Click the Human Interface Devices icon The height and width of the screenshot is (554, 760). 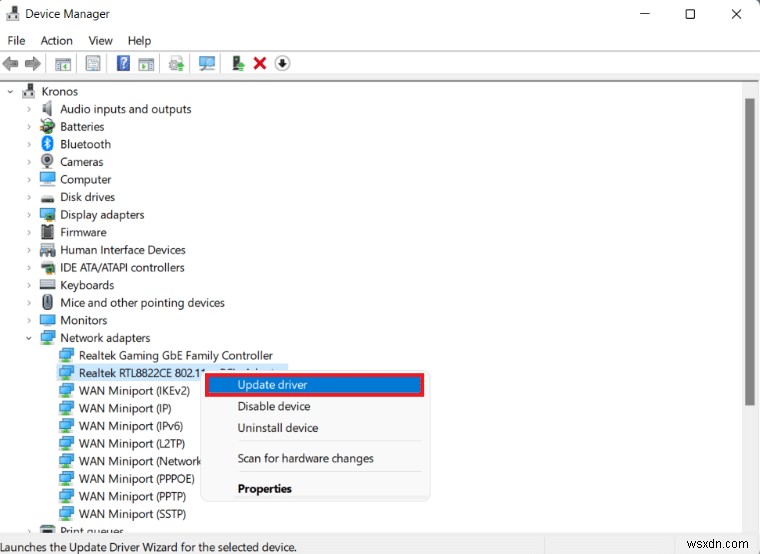click(48, 250)
